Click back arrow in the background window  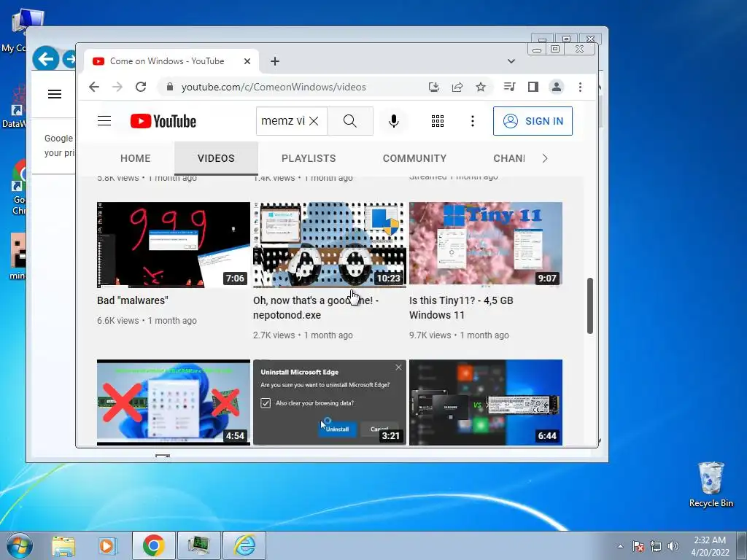[x=46, y=59]
